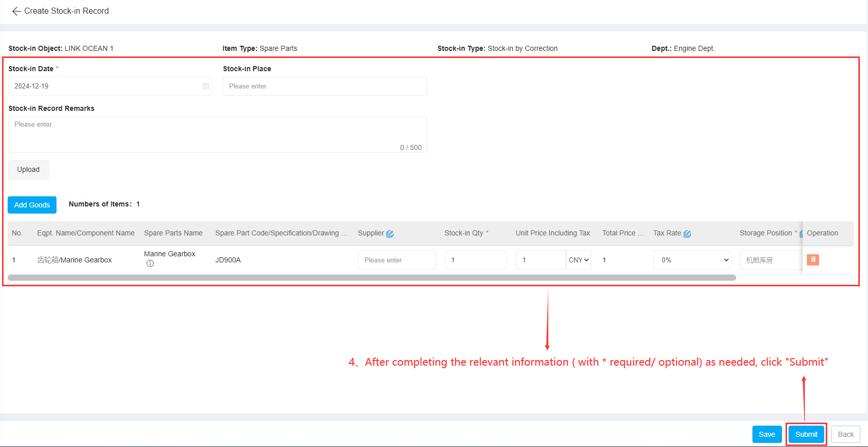
Task: Click the Marine Gearbox spare parts name cell
Action: tap(170, 254)
